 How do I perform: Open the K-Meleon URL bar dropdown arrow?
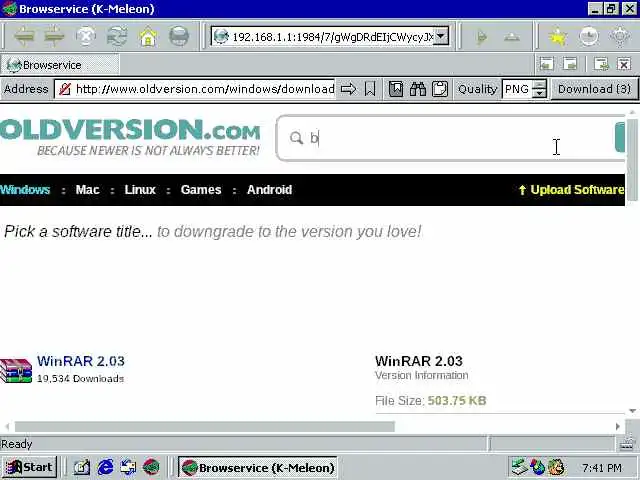click(440, 36)
